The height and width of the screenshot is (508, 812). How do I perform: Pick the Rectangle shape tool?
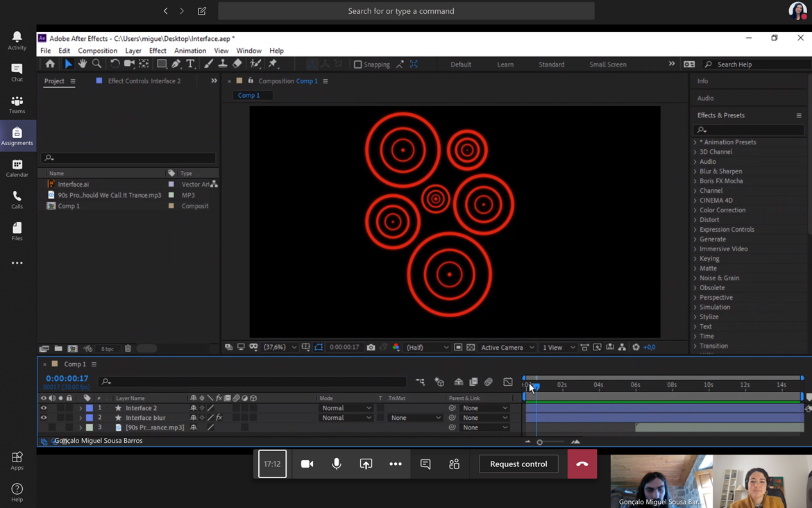coord(161,64)
